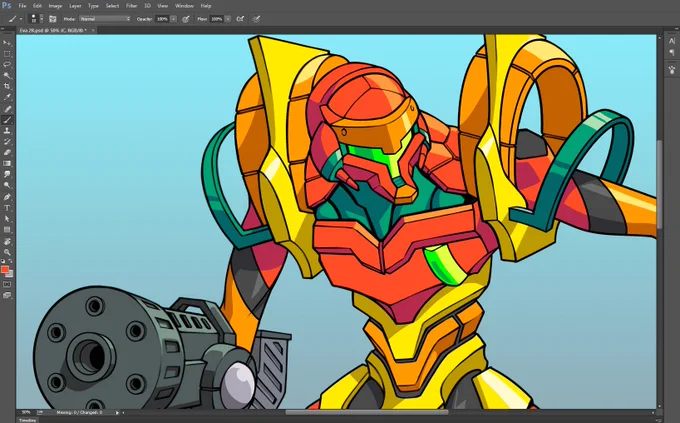Select the History Brush tool
The height and width of the screenshot is (423, 680).
[7, 142]
